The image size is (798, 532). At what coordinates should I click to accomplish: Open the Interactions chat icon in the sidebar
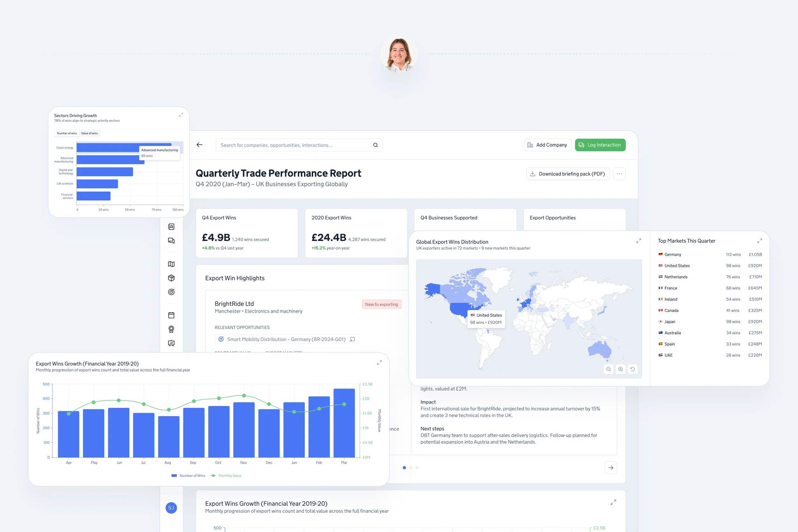click(171, 241)
